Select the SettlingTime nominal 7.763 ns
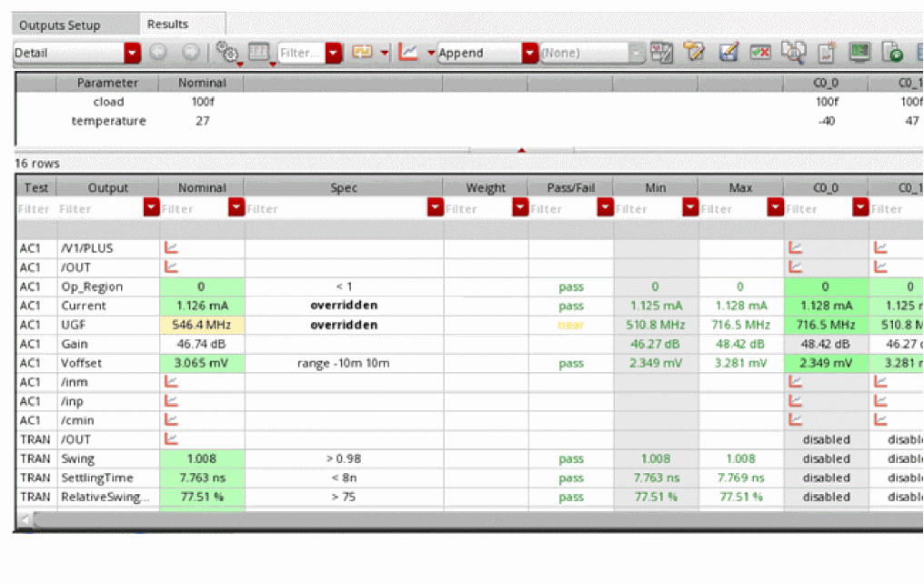The width and height of the screenshot is (924, 584). [202, 478]
